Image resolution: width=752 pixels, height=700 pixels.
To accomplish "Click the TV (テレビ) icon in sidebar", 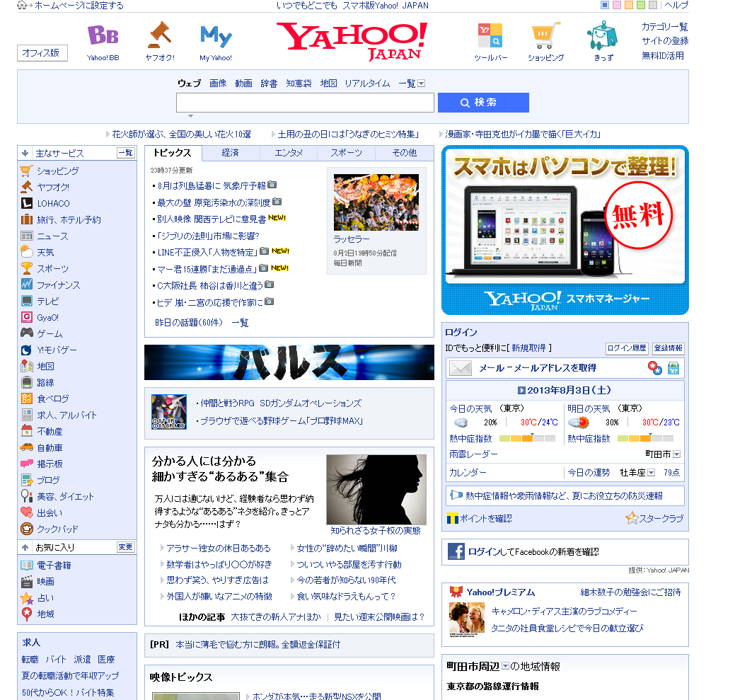I will (x=27, y=301).
